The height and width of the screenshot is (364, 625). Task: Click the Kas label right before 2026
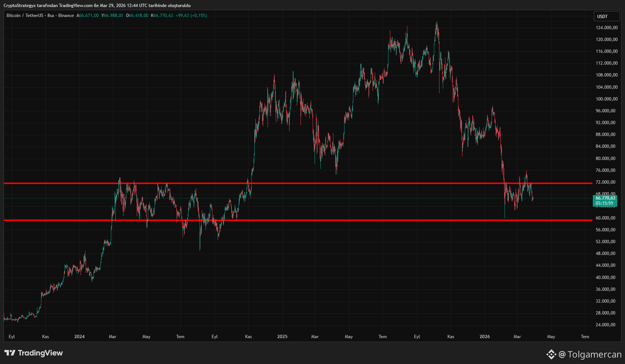click(451, 337)
